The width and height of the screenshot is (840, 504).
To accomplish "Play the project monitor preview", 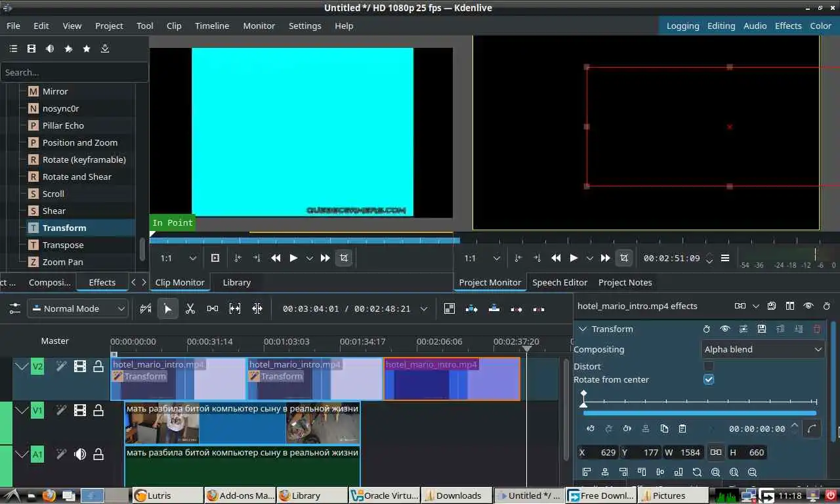I will (x=574, y=258).
